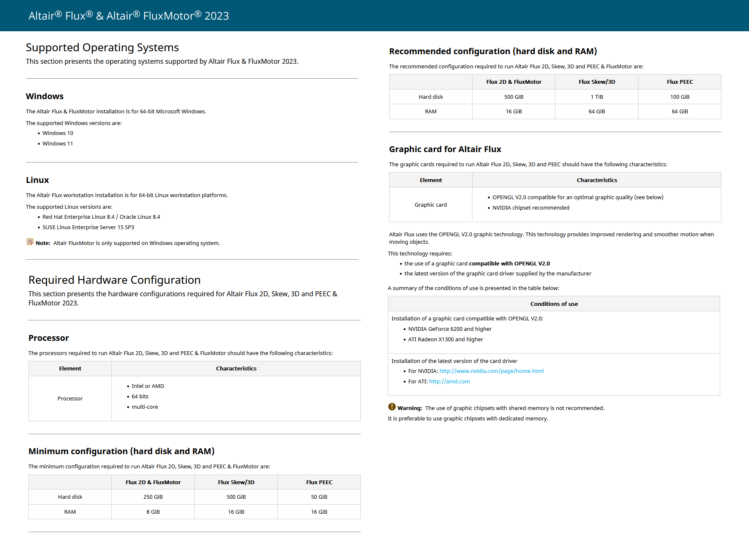Click the OPENGL V2.0 compatible bullet

(x=578, y=197)
